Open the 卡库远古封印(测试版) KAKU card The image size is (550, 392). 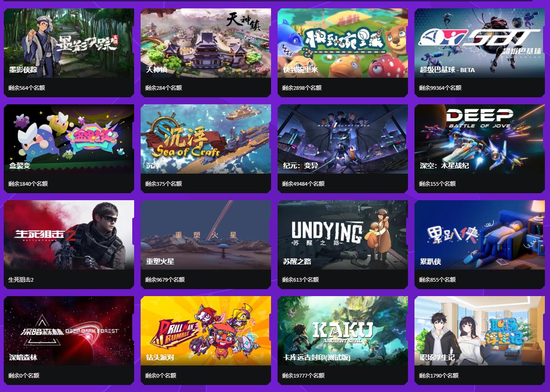343,340
